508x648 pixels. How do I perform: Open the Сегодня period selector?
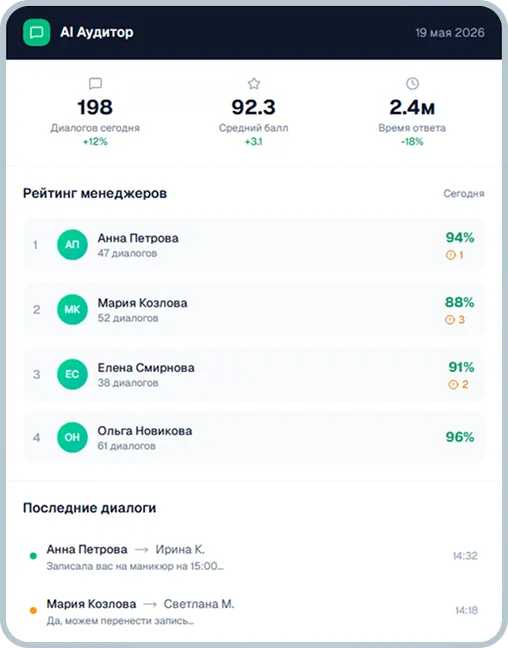click(464, 193)
